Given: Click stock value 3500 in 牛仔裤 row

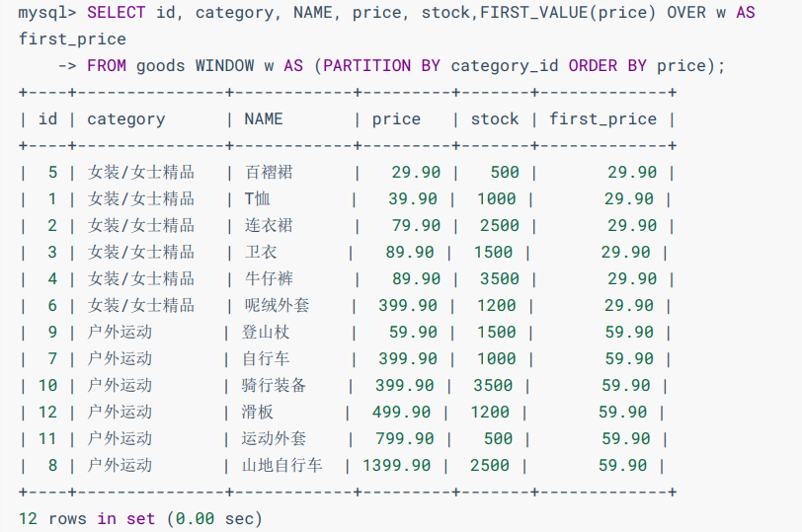Looking at the screenshot, I should pyautogui.click(x=500, y=278).
